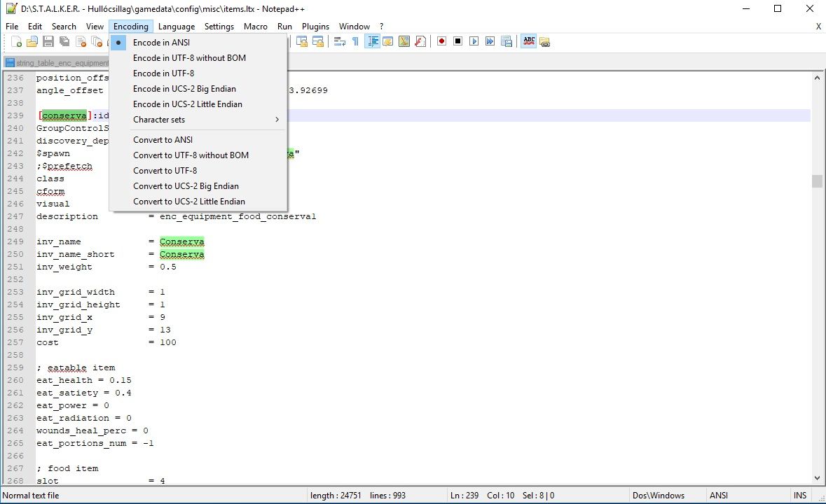Screen dimensions: 826x504
Task: Open the Settings menu
Action: click(219, 27)
